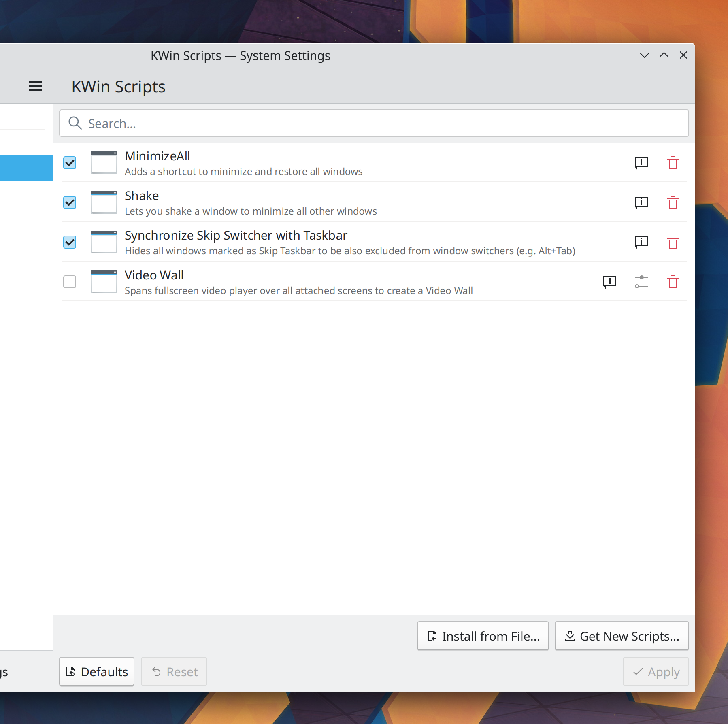Viewport: 728px width, 724px height.
Task: Show info about Synchronize Skip Switcher script
Action: point(641,242)
